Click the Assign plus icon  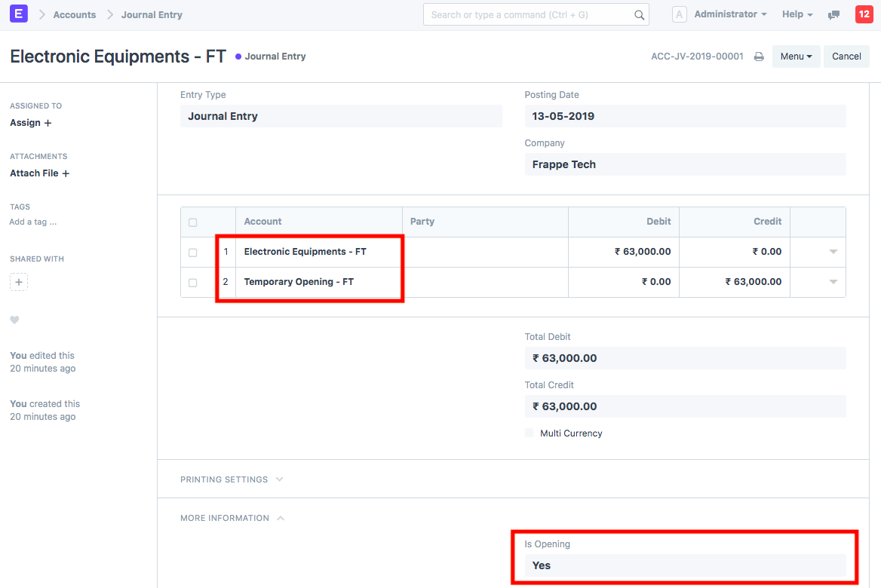click(x=47, y=122)
